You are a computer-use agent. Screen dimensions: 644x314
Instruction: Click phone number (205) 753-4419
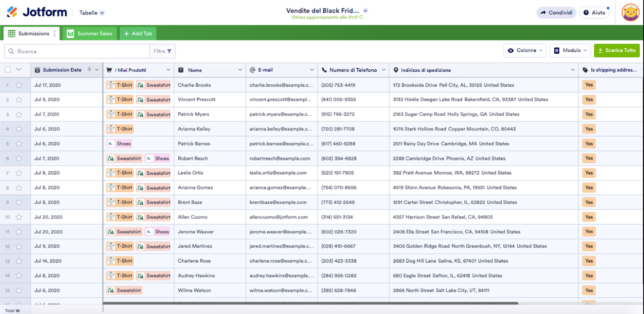coord(338,85)
